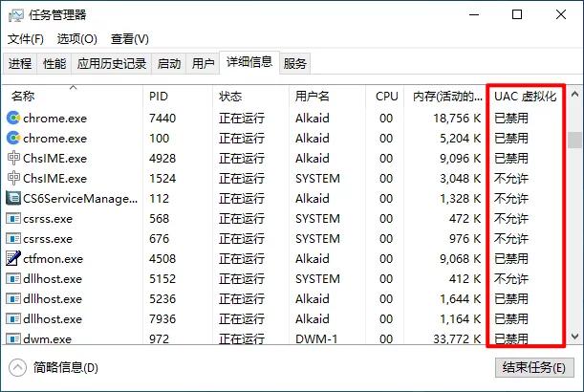Sort by 内存 column header
The image size is (584, 392).
(x=447, y=97)
